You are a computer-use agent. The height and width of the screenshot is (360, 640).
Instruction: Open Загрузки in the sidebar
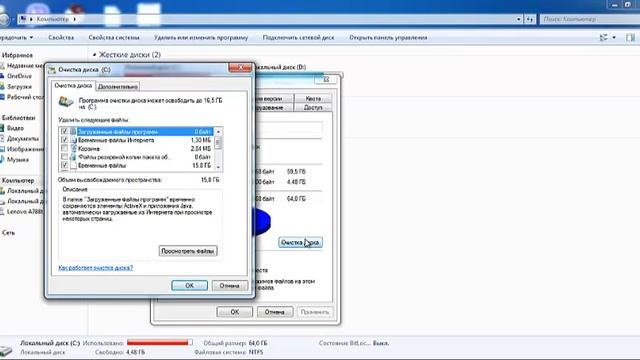pos(19,87)
